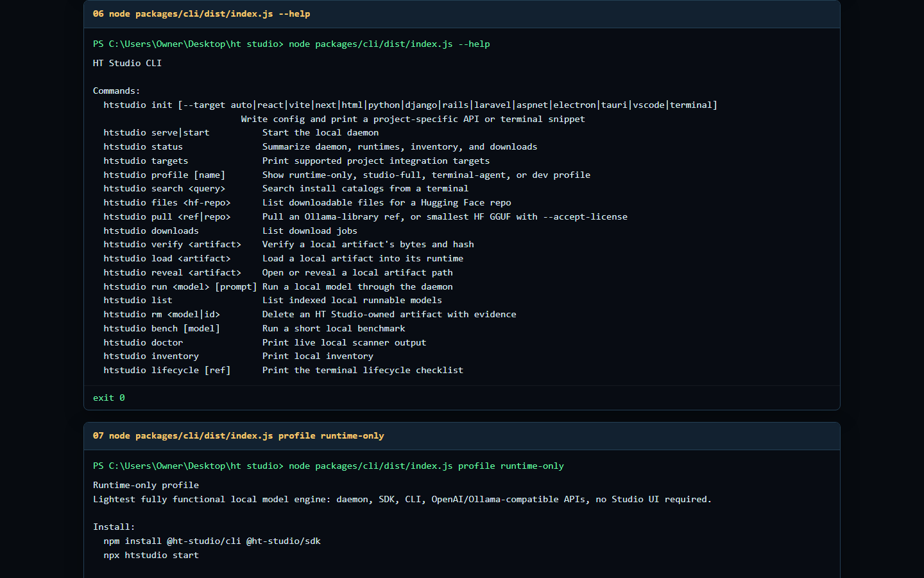Click the 'htstudio load <artifact>' command

[x=167, y=258]
